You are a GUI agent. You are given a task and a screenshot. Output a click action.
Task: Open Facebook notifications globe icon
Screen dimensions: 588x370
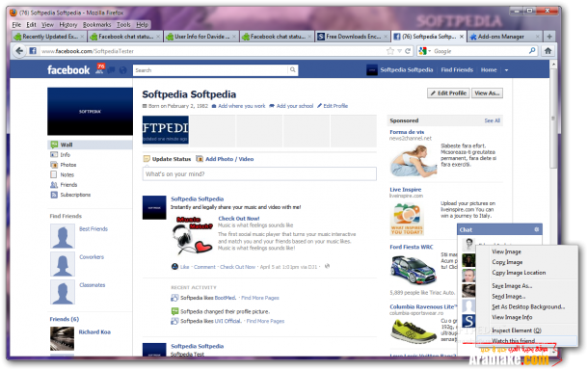[x=123, y=70]
